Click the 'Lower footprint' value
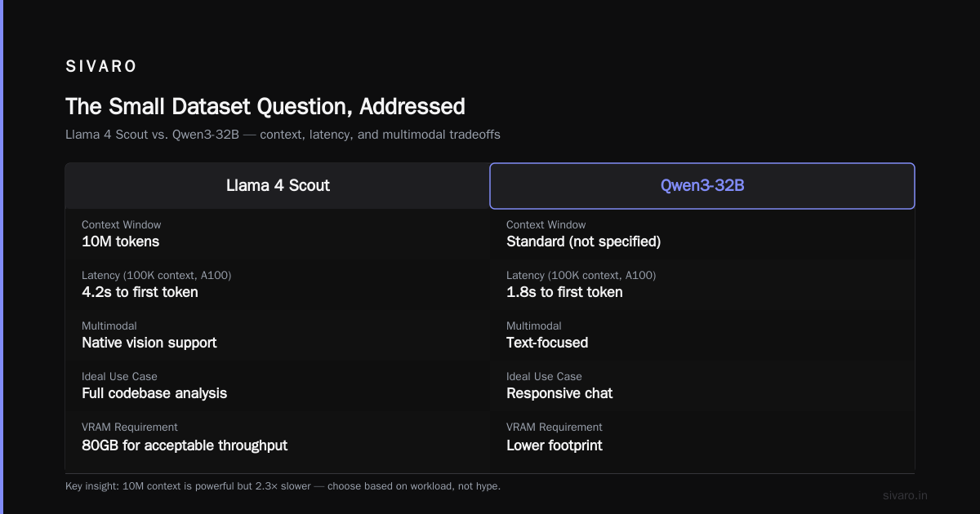This screenshot has height=514, width=980. tap(555, 445)
